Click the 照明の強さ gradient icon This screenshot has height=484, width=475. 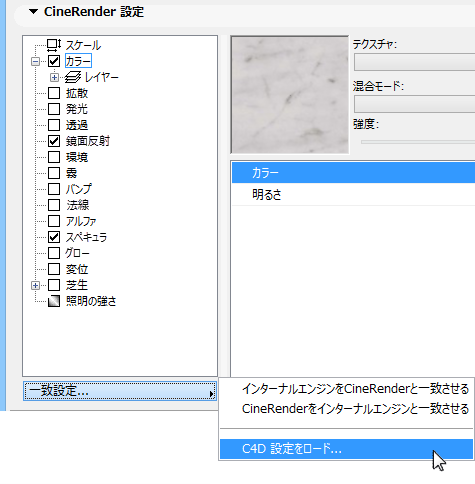tap(54, 301)
